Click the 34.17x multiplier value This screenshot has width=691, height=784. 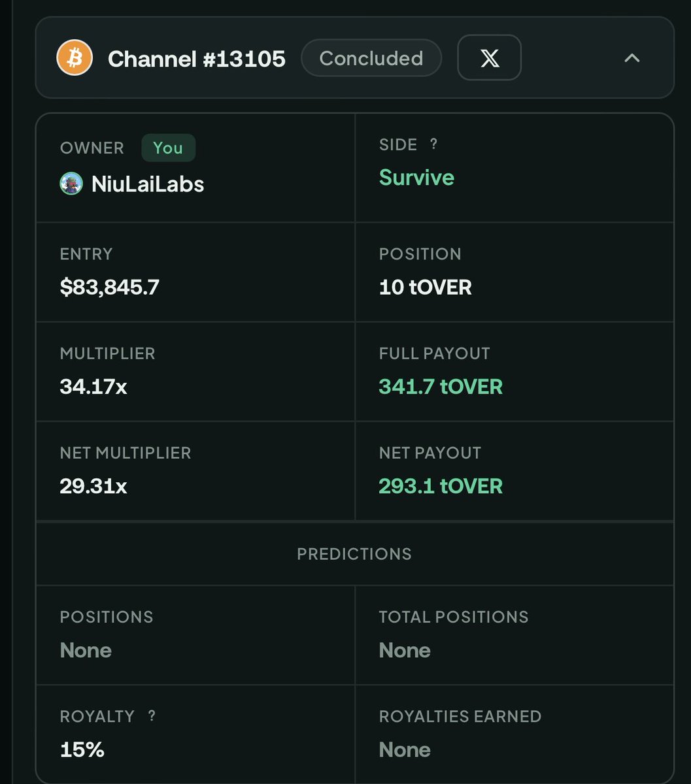pos(93,387)
